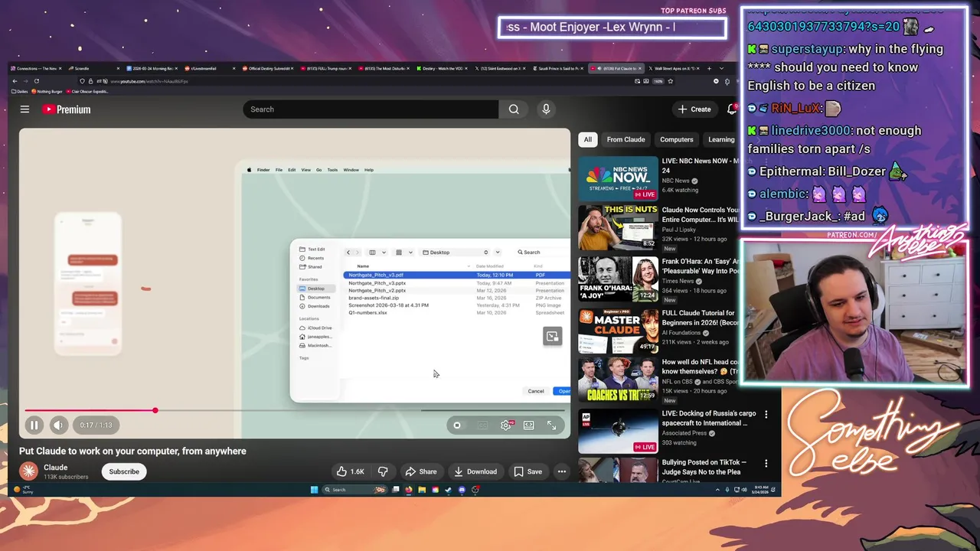Save video to a playlist
980x551 pixels.
pos(528,471)
